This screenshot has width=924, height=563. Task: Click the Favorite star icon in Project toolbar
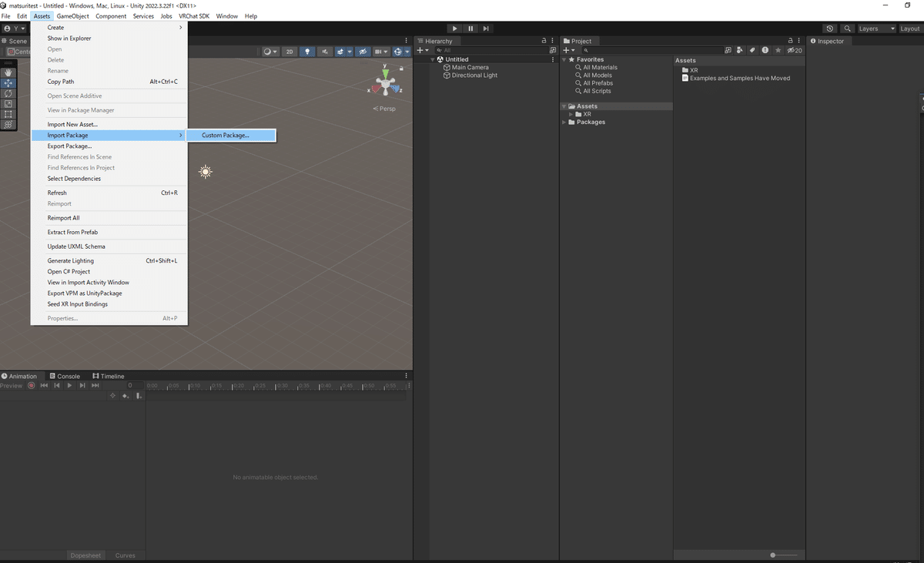[778, 50]
